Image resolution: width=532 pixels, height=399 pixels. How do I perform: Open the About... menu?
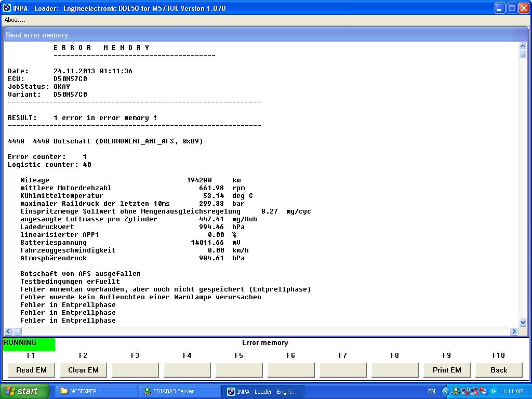point(15,20)
